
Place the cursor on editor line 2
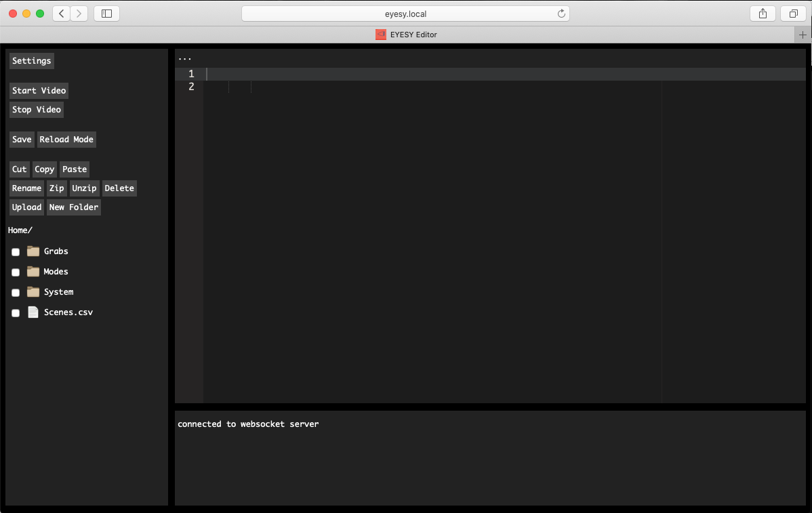(x=407, y=87)
